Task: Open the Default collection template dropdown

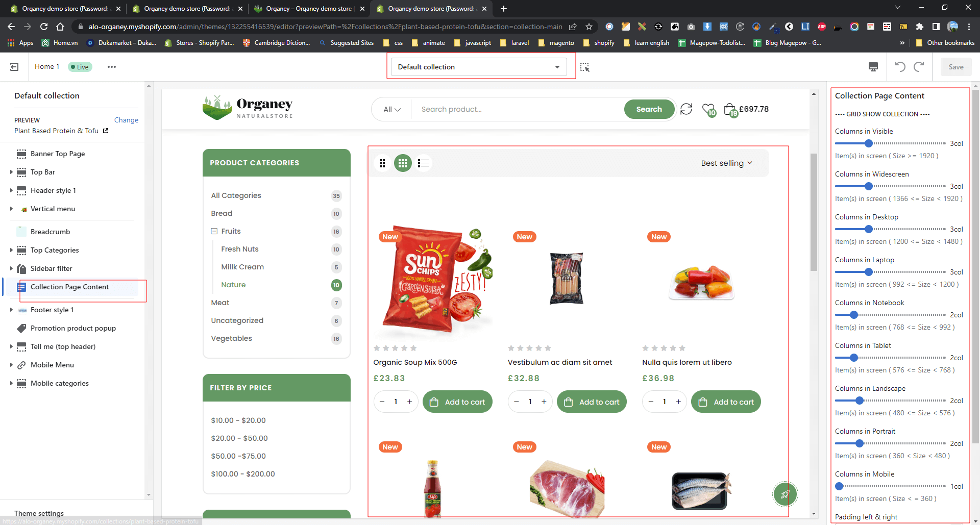Action: click(x=478, y=67)
